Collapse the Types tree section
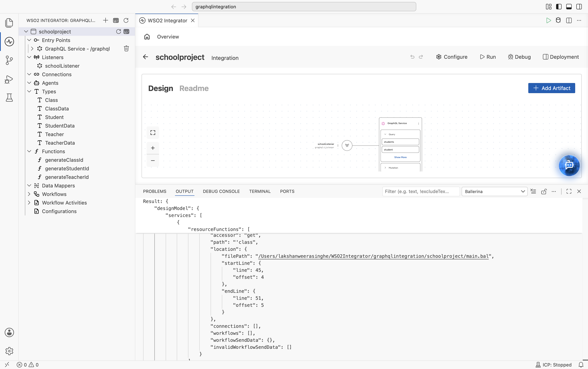Viewport: 588px width, 369px height. point(29,91)
